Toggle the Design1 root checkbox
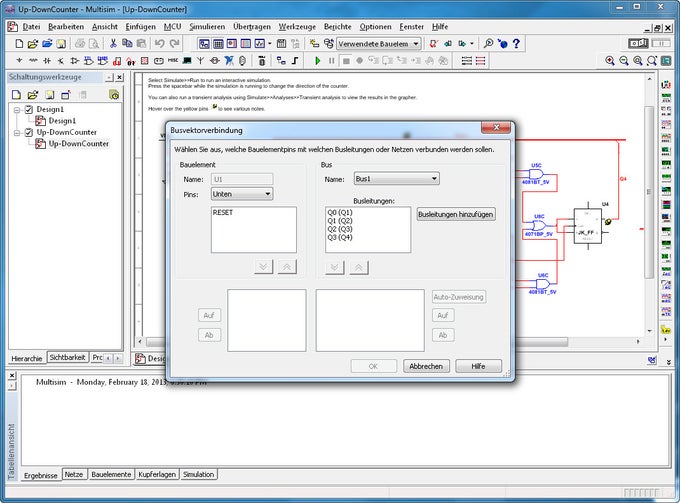The image size is (680, 503). coord(29,109)
